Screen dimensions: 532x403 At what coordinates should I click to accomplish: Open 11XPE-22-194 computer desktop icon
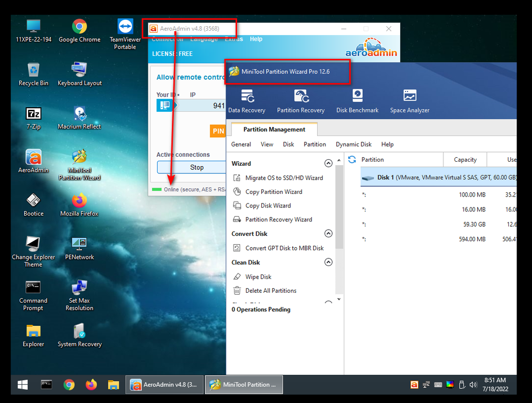coord(33,31)
